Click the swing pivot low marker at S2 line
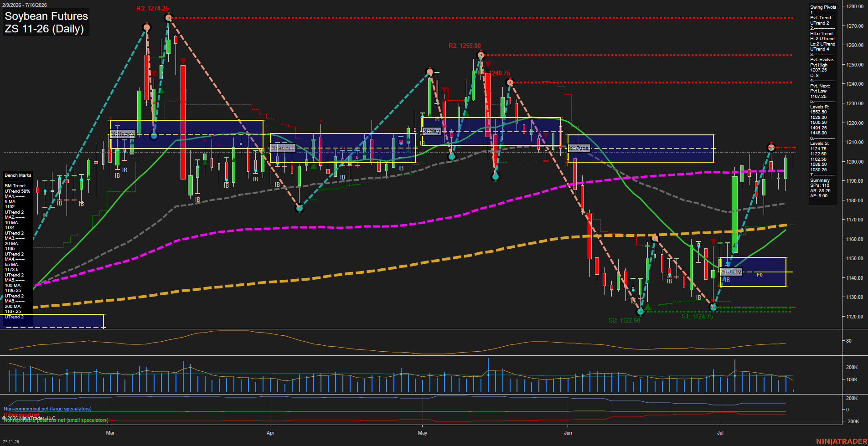The image size is (868, 446). 641,312
